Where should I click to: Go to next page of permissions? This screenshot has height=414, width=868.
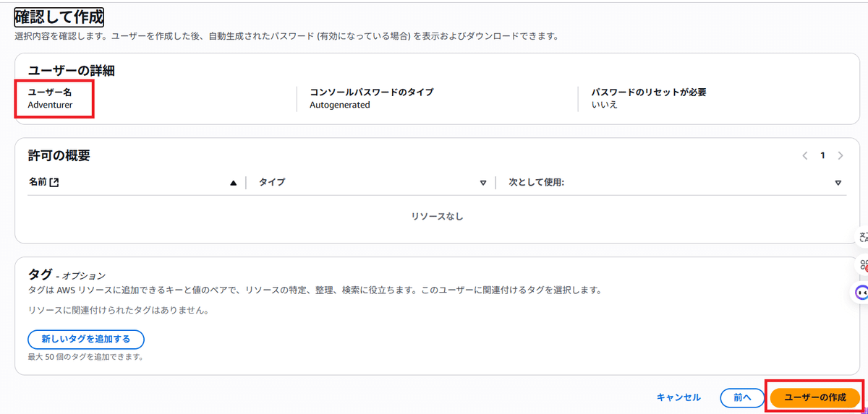pyautogui.click(x=840, y=155)
